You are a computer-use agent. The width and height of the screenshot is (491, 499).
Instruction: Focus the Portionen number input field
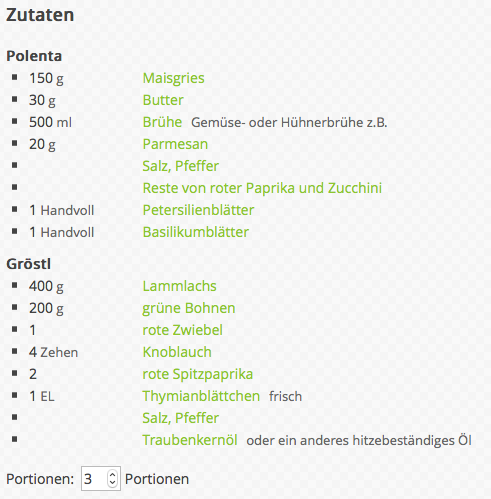tap(101, 479)
